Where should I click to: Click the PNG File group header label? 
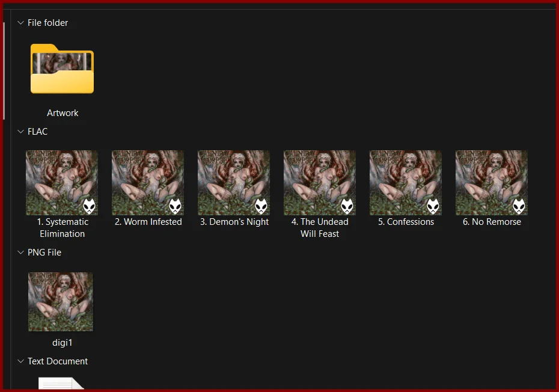pyautogui.click(x=44, y=253)
